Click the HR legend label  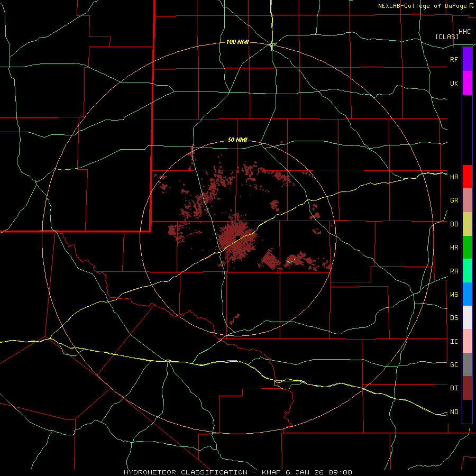tap(454, 248)
